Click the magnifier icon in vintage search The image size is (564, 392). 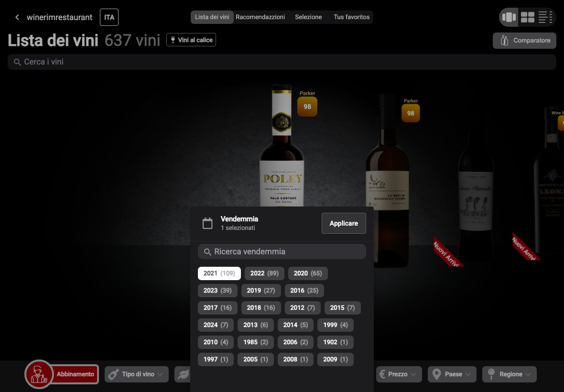pyautogui.click(x=207, y=252)
